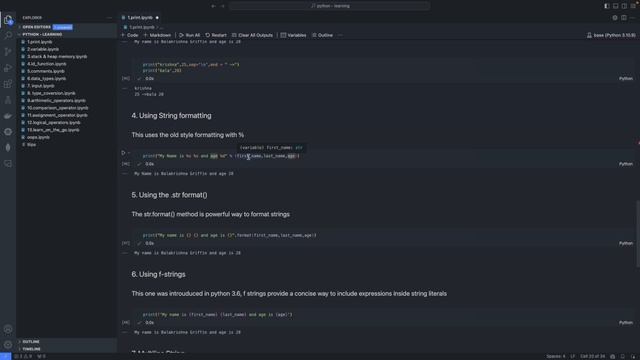
Task: Add a new Markdown cell
Action: click(157, 35)
